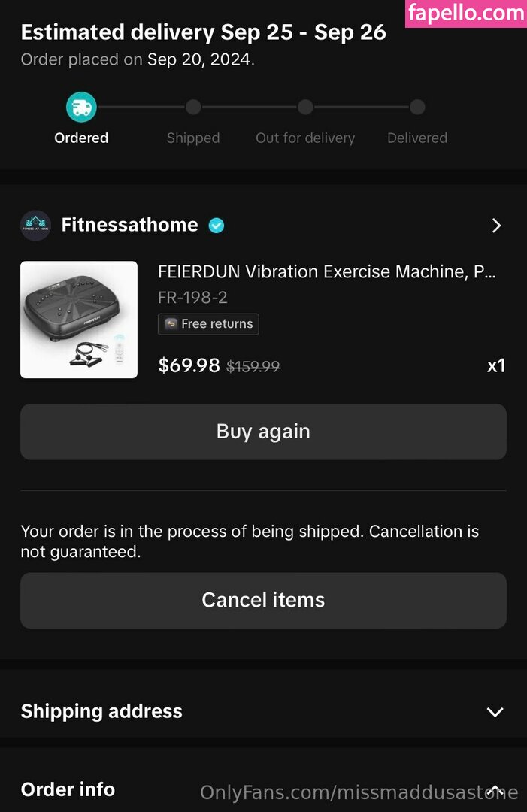
Task: Click the Delivered progress step dot
Action: tap(417, 108)
